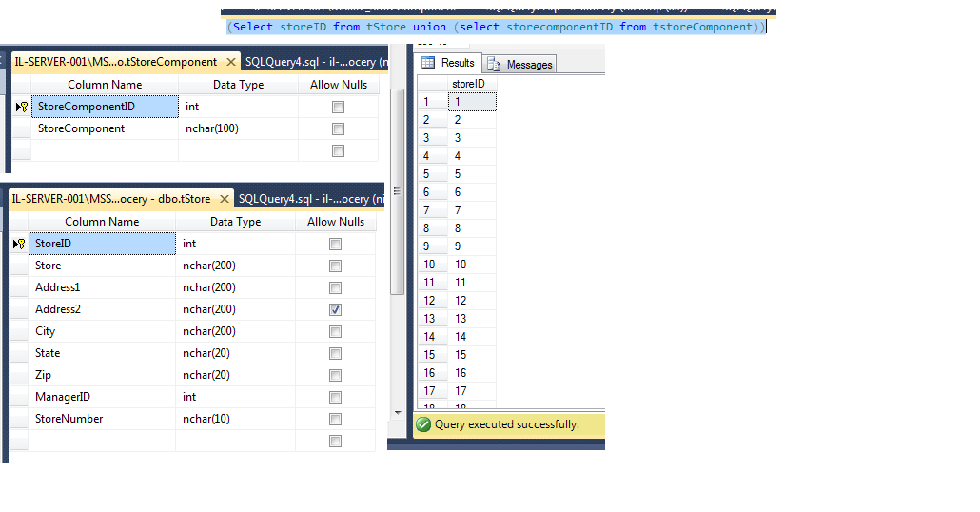Open the Data Type cell for StoreComponentID
980x512 pixels.
(238, 107)
